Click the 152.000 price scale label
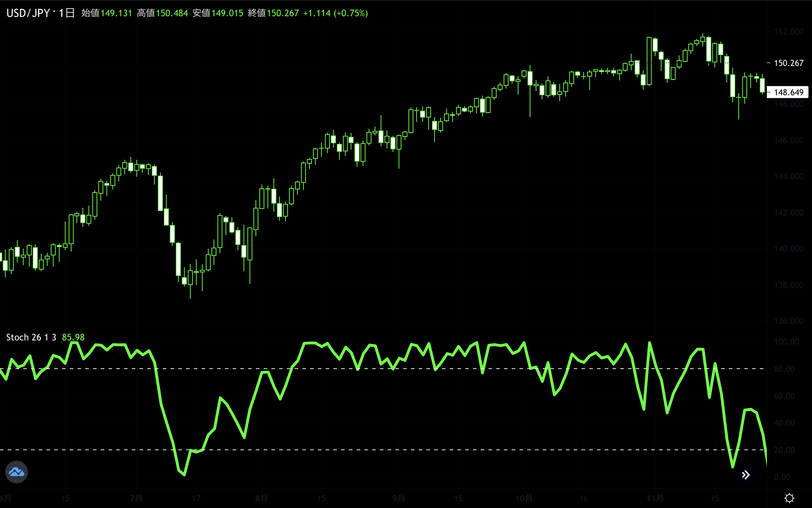 click(x=788, y=32)
